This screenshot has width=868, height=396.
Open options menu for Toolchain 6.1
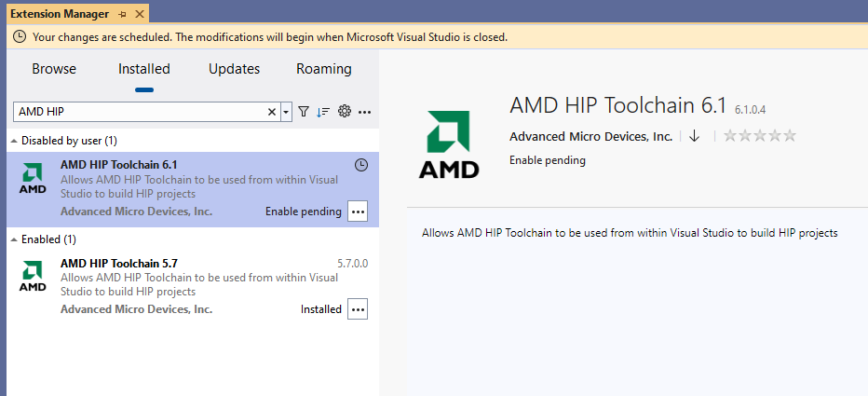(358, 212)
